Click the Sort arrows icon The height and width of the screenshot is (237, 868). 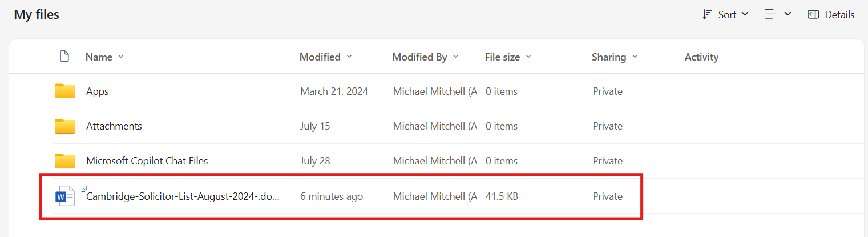click(706, 15)
